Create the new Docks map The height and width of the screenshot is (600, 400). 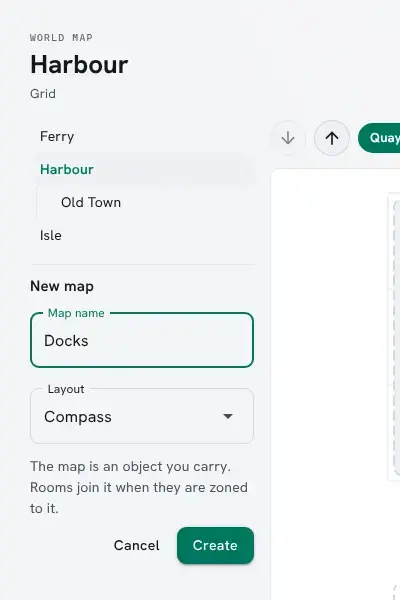click(x=215, y=545)
